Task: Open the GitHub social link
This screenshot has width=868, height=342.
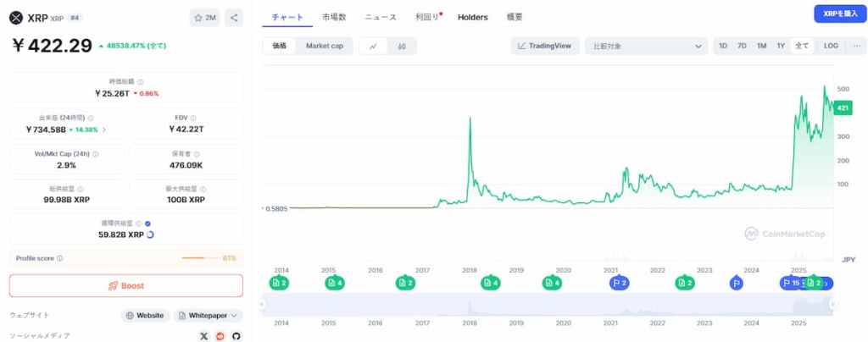Action: tap(236, 336)
